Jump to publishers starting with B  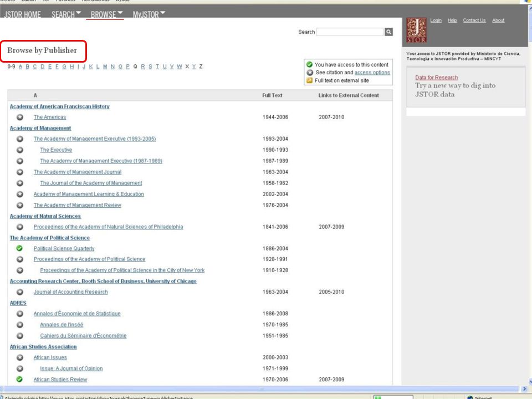28,66
